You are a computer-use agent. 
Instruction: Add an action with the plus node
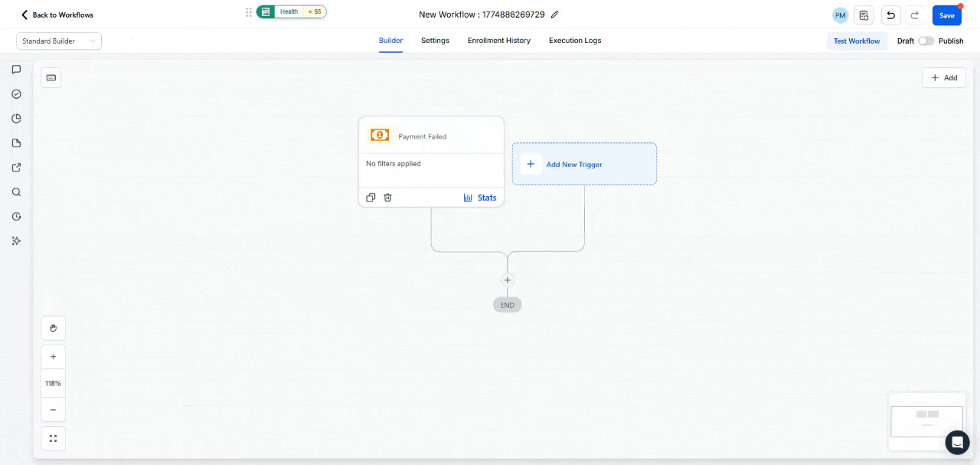point(507,280)
